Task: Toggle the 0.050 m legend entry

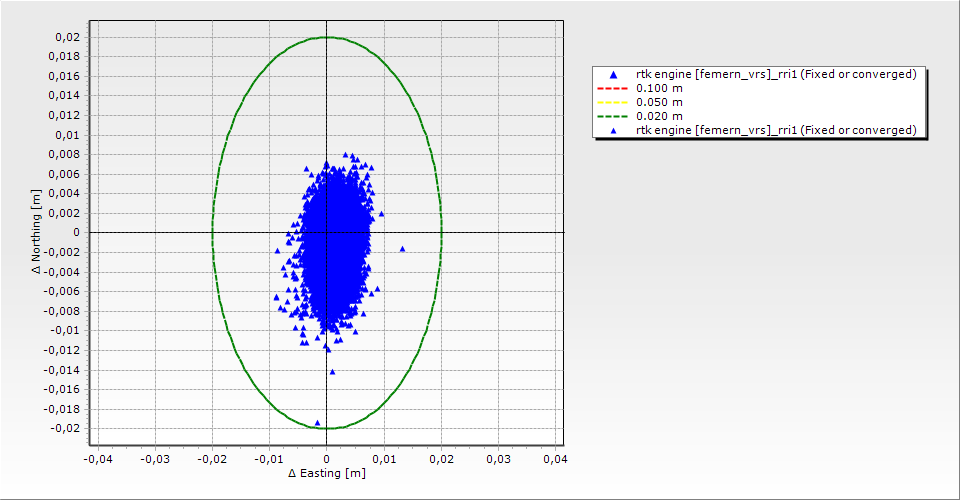Action: point(659,103)
